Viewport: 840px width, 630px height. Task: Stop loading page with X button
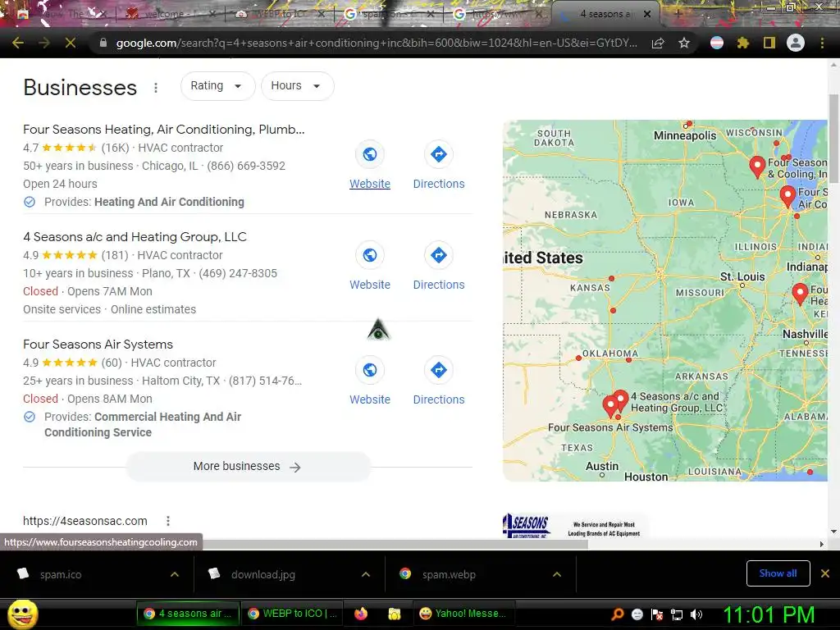[x=71, y=43]
